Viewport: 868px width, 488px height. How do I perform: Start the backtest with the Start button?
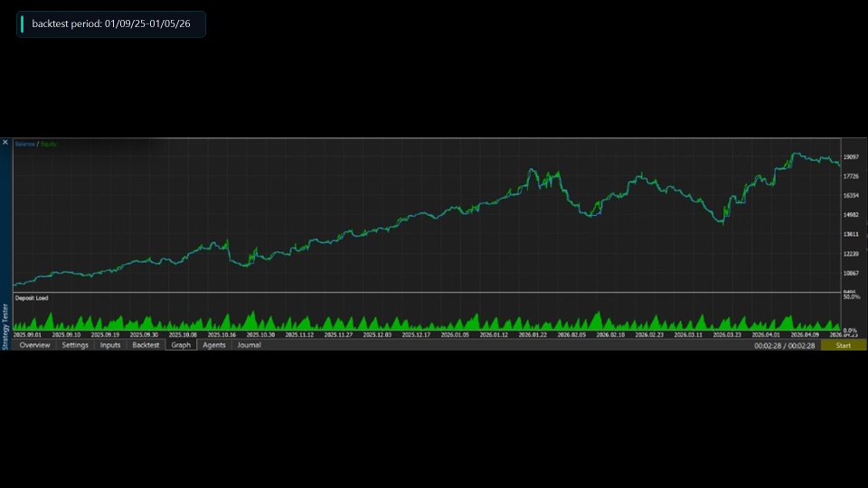(843, 345)
